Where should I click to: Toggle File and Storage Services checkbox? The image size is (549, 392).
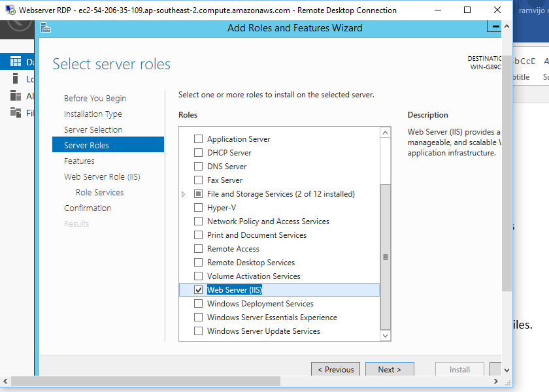pos(198,193)
